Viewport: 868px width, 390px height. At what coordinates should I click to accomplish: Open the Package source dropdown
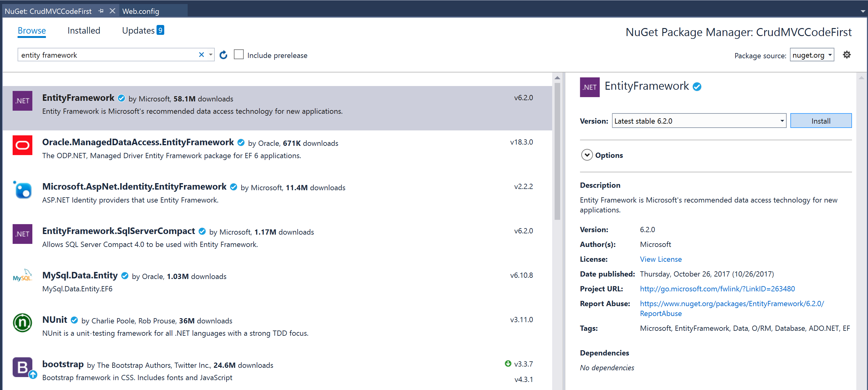click(x=811, y=55)
